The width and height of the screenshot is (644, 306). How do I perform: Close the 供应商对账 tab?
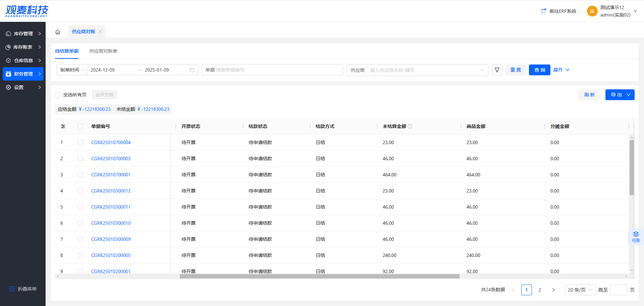[x=100, y=32]
